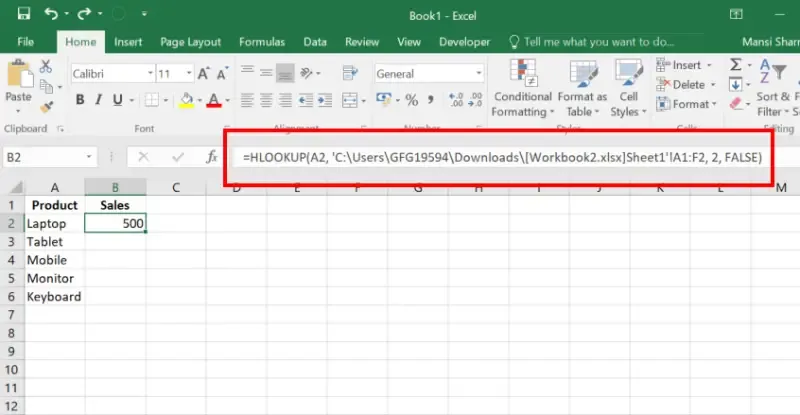Open Format as Table gallery
Viewport: 800px width, 415px height.
point(582,88)
